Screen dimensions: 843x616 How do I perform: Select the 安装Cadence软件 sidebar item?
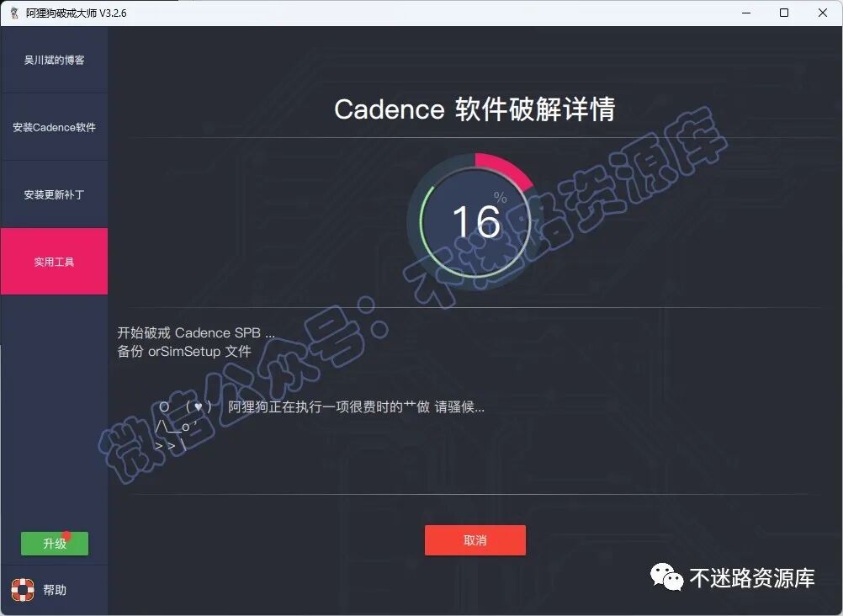point(54,127)
